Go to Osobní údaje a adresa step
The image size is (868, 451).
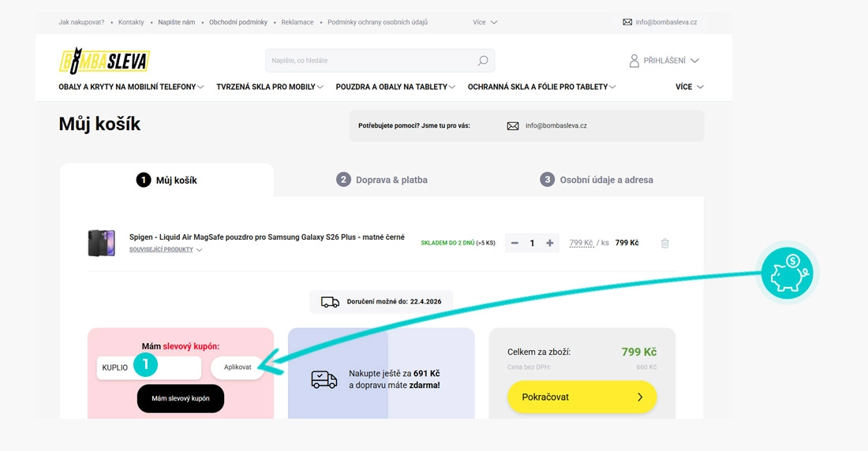tap(597, 180)
